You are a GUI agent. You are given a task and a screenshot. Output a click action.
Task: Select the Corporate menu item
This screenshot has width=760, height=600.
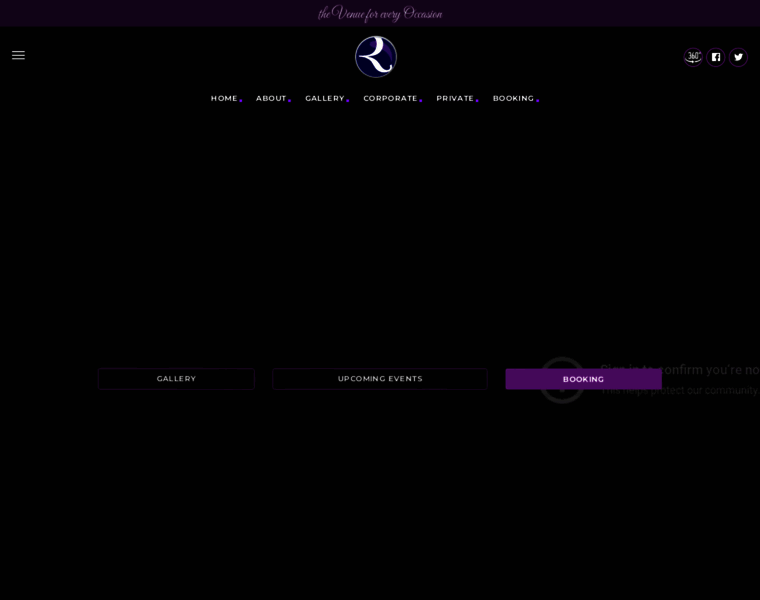click(390, 98)
